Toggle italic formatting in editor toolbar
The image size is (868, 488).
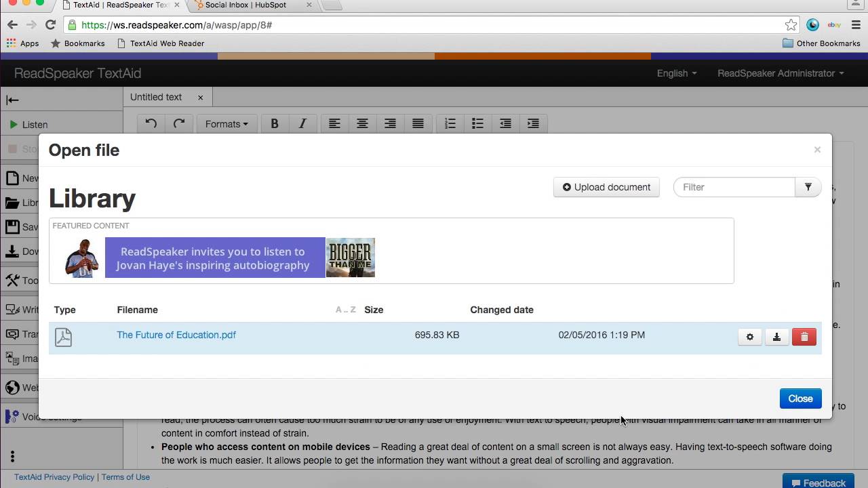[x=302, y=124]
